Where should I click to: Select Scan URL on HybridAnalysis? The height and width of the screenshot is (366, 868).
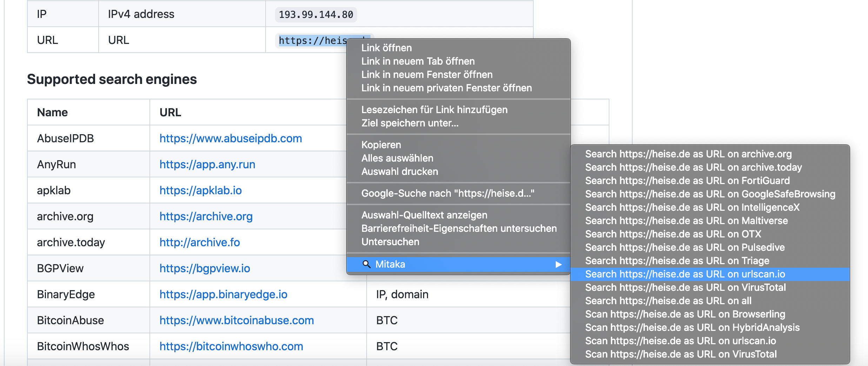(692, 328)
